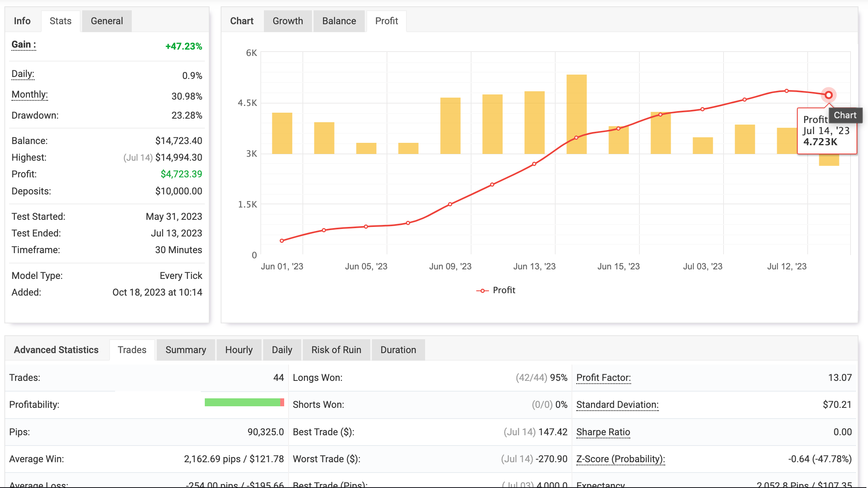Select the Trades statistics tab
868x488 pixels.
pyautogui.click(x=132, y=350)
